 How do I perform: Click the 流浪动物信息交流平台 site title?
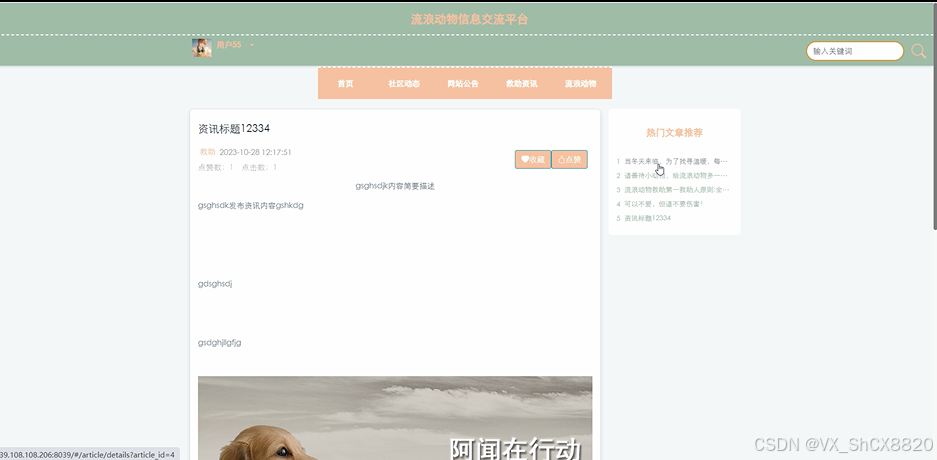[469, 20]
